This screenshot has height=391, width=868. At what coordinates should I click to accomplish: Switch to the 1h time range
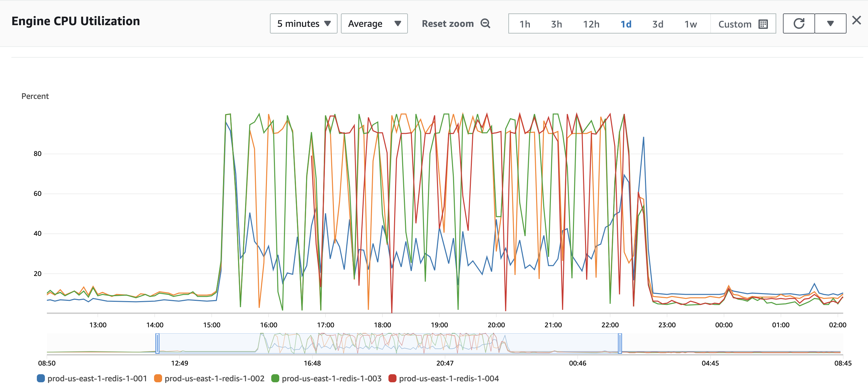coord(525,23)
